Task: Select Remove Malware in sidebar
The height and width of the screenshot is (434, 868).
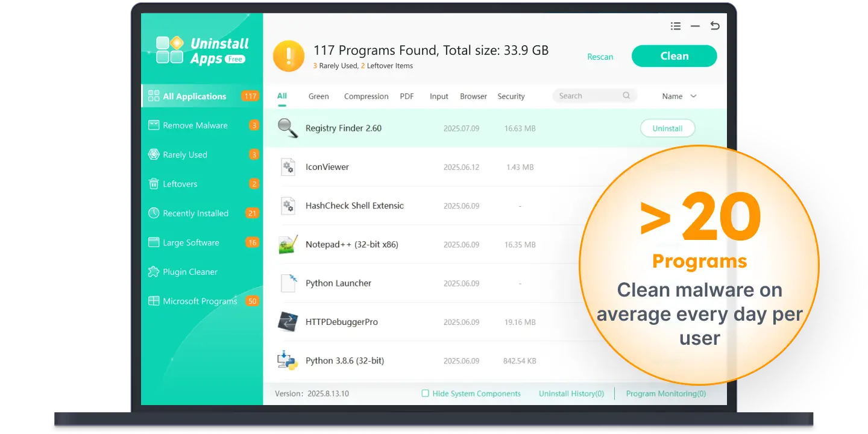Action: [202, 125]
